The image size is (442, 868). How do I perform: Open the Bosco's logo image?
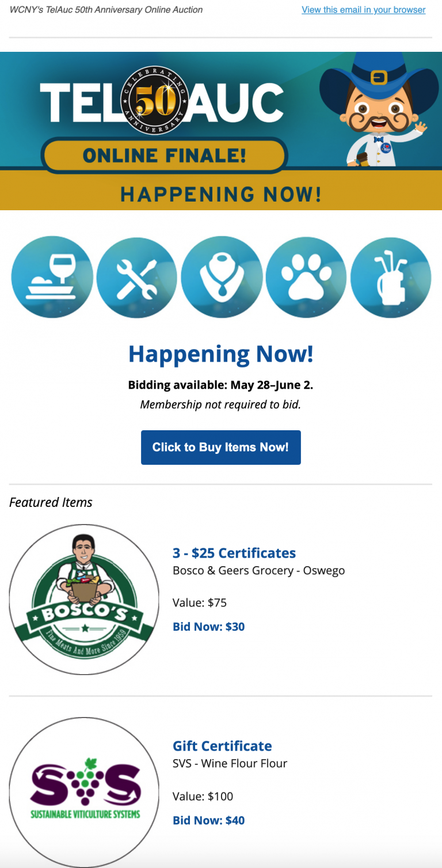point(85,600)
